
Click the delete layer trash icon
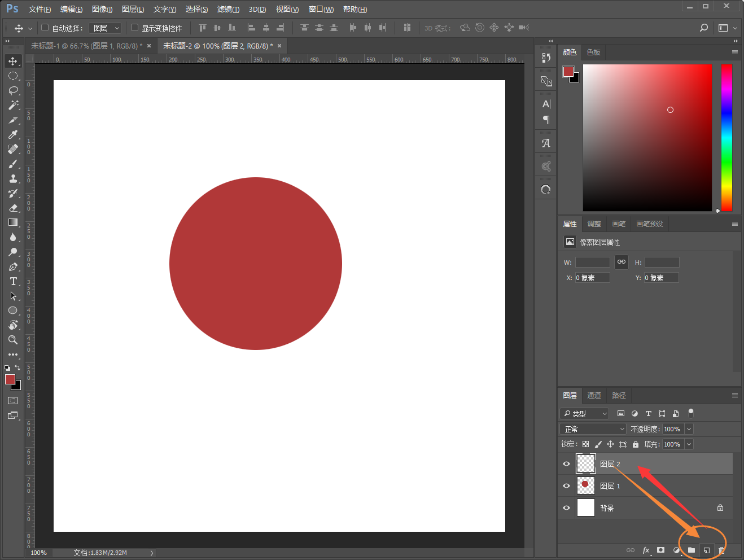[721, 550]
